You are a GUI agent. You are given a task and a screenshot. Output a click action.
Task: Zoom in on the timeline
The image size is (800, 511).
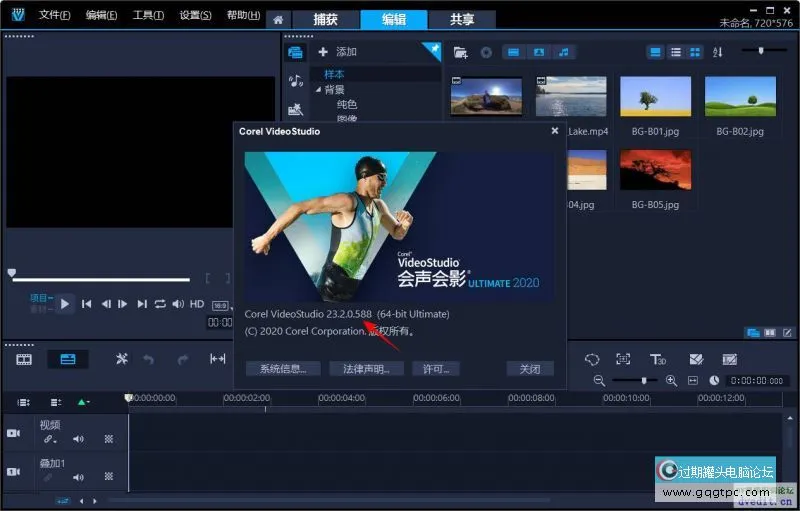pyautogui.click(x=671, y=381)
